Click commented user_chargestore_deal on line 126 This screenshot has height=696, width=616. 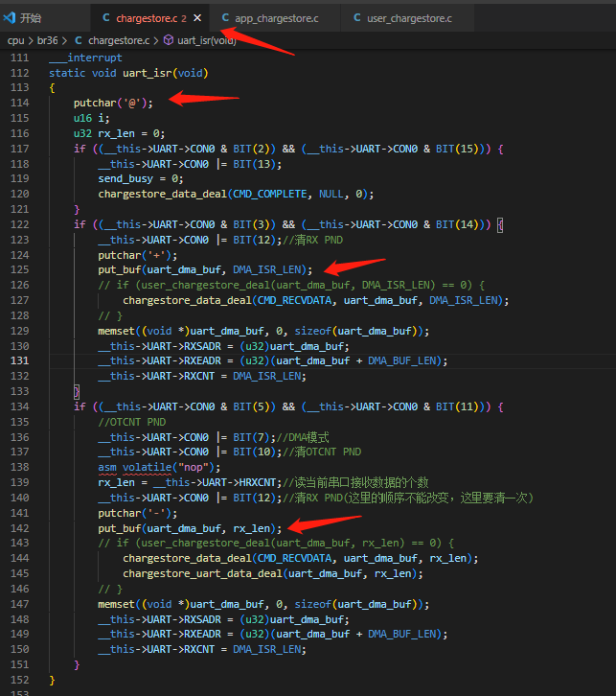point(291,285)
